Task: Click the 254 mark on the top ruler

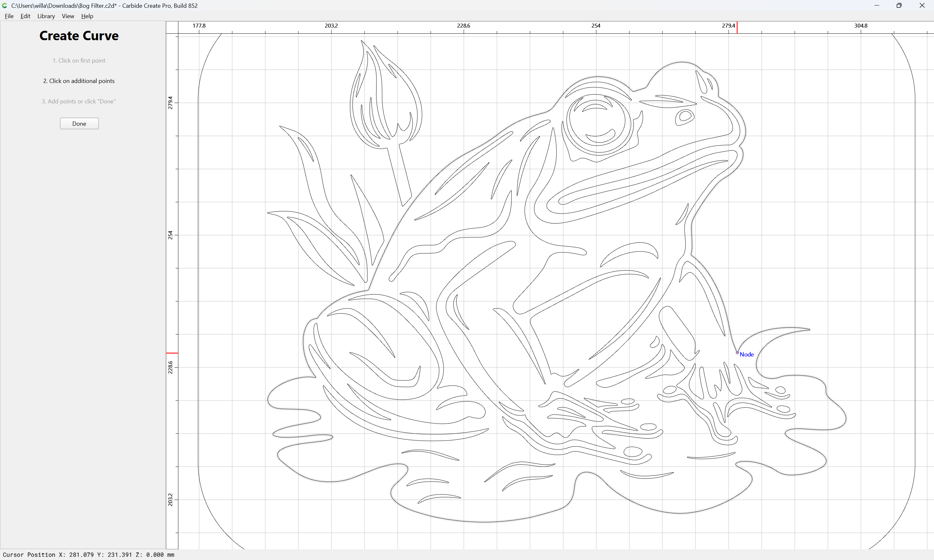Action: 596,26
